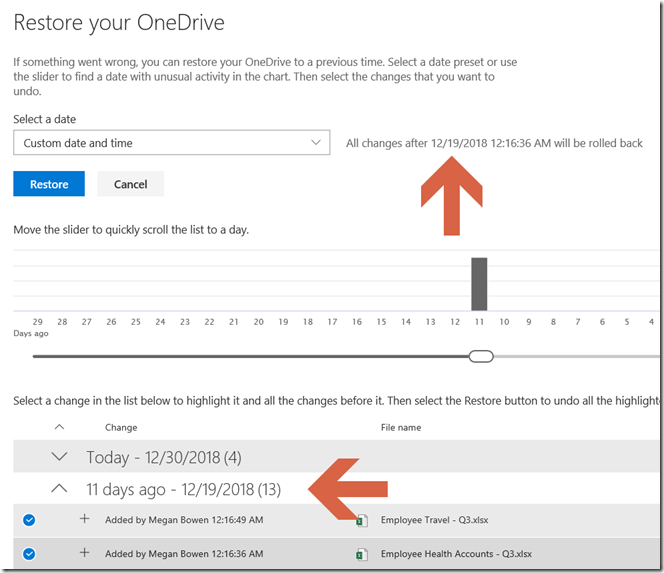The image size is (664, 573).
Task: Click the activity bar above day 11
Action: click(479, 284)
